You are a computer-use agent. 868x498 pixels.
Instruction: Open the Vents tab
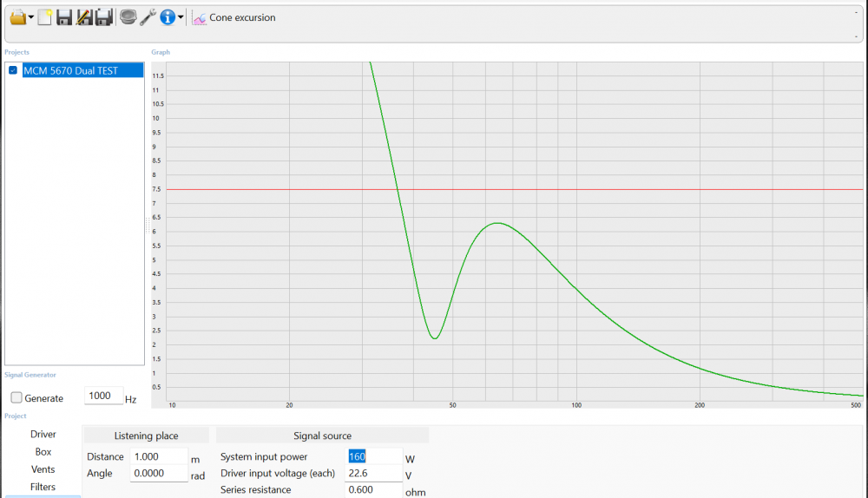pos(43,469)
